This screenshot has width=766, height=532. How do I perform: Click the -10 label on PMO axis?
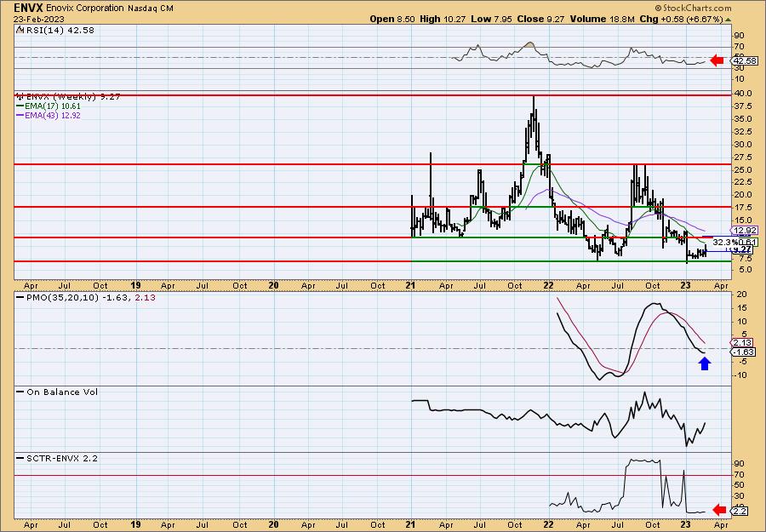pos(740,375)
